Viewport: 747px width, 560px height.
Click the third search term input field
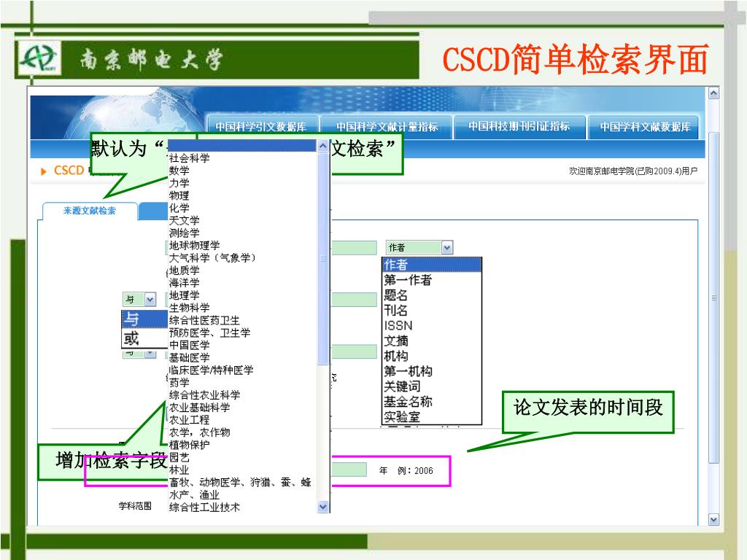(x=354, y=351)
